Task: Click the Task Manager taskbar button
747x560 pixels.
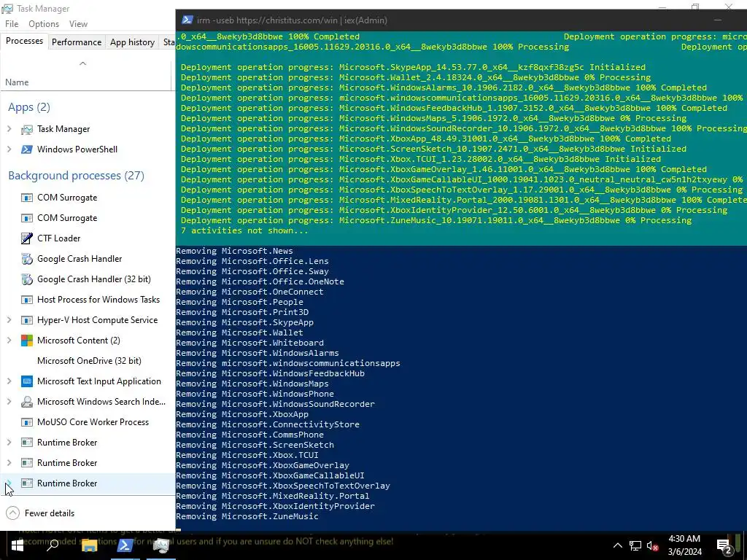Action: (161, 545)
